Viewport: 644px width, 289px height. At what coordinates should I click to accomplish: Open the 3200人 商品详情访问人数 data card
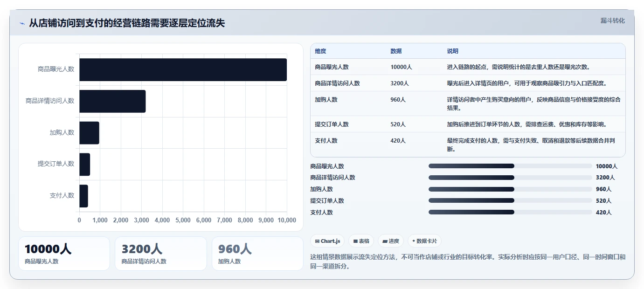[x=160, y=254]
